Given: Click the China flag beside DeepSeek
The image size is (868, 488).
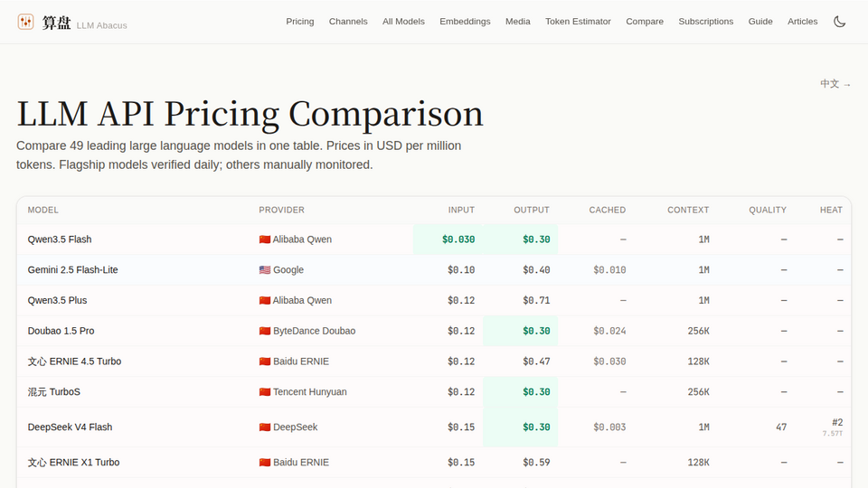Looking at the screenshot, I should point(265,427).
